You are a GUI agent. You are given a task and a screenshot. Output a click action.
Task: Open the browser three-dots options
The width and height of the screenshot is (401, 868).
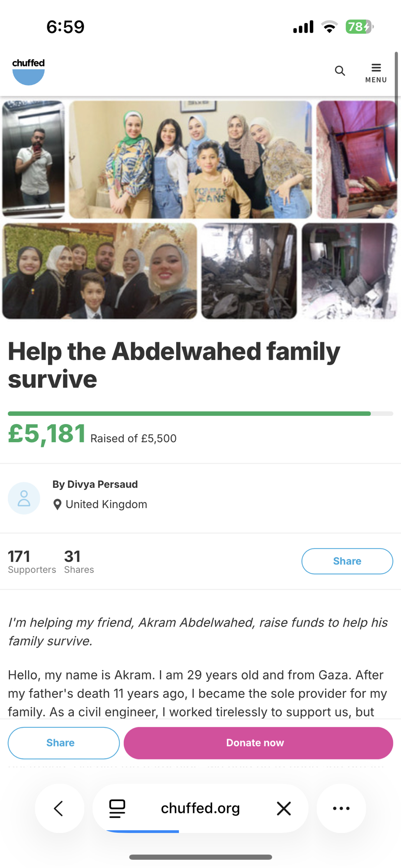click(341, 808)
